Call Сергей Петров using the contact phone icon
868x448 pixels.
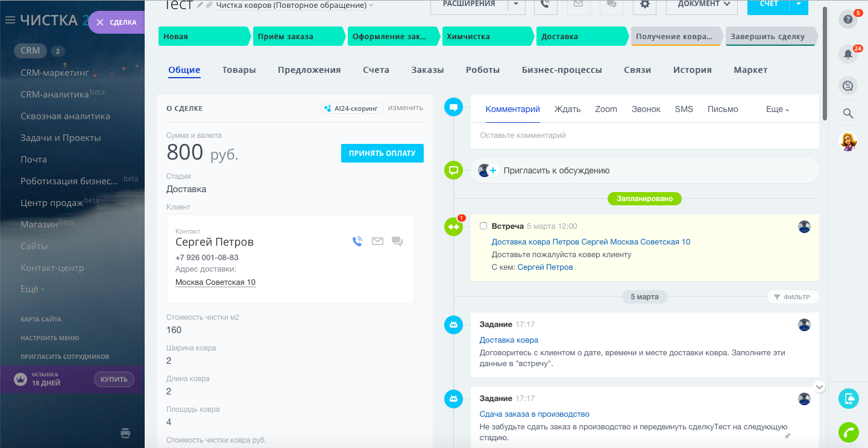357,241
